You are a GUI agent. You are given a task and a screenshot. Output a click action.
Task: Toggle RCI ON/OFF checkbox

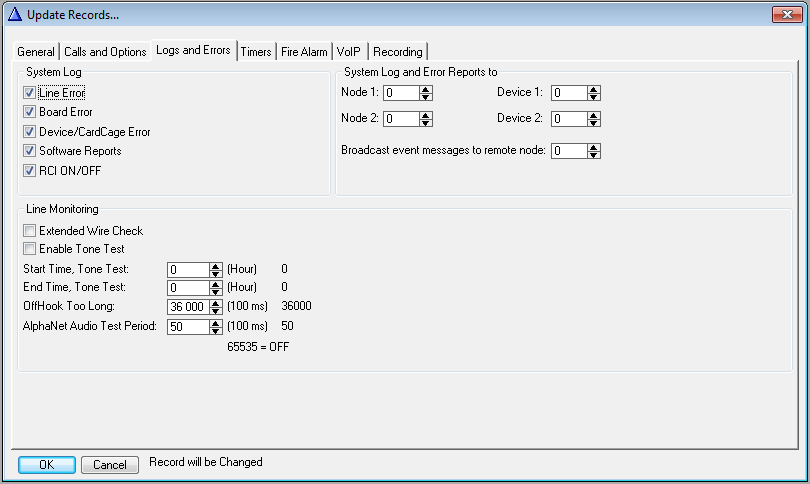[30, 170]
